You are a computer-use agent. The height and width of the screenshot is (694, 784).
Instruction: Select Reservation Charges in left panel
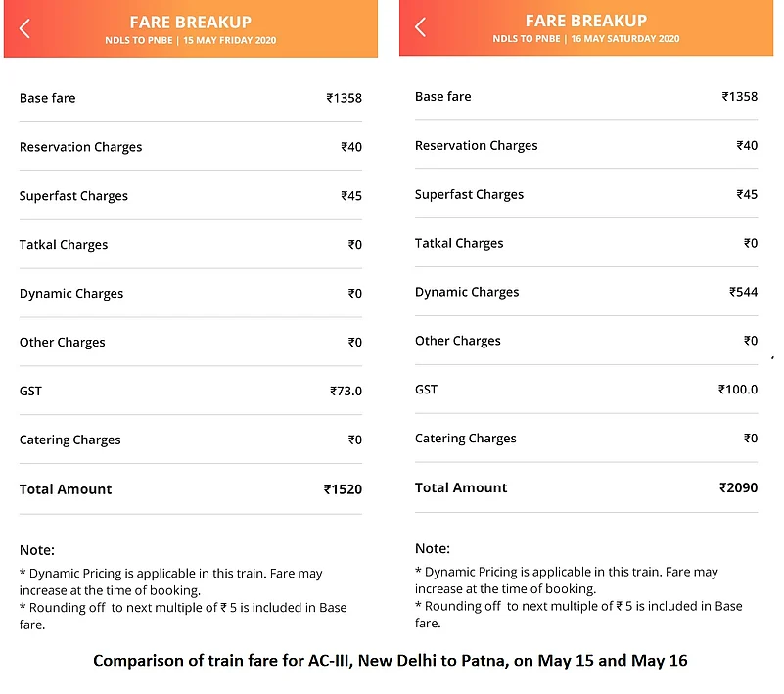pos(80,147)
